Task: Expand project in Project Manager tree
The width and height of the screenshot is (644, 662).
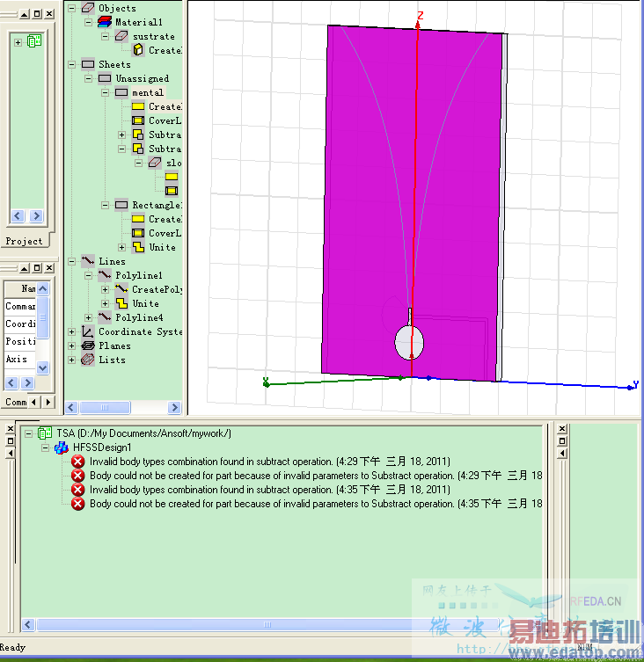Action: coord(18,42)
